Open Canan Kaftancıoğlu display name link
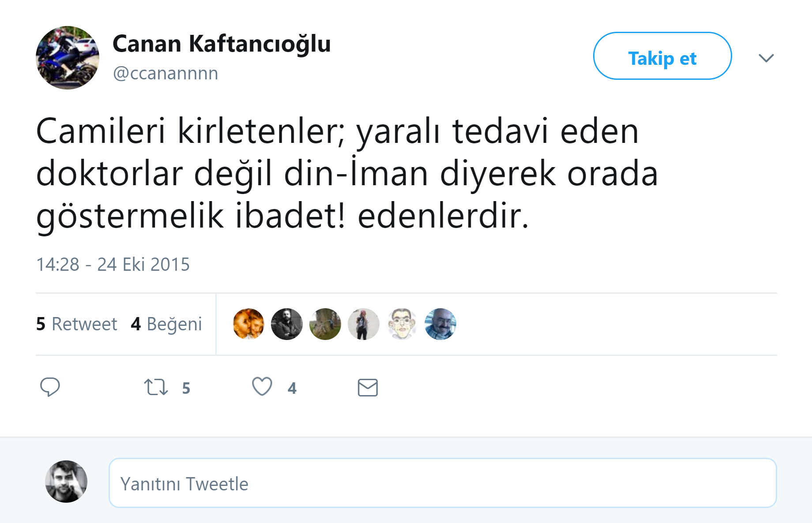This screenshot has height=523, width=812. click(222, 44)
